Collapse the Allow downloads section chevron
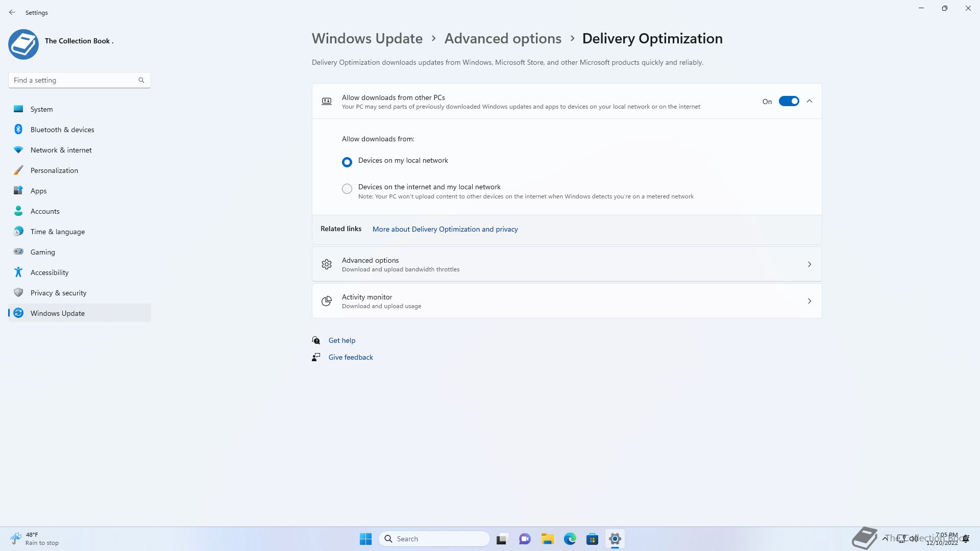The image size is (980, 551). 810,101
